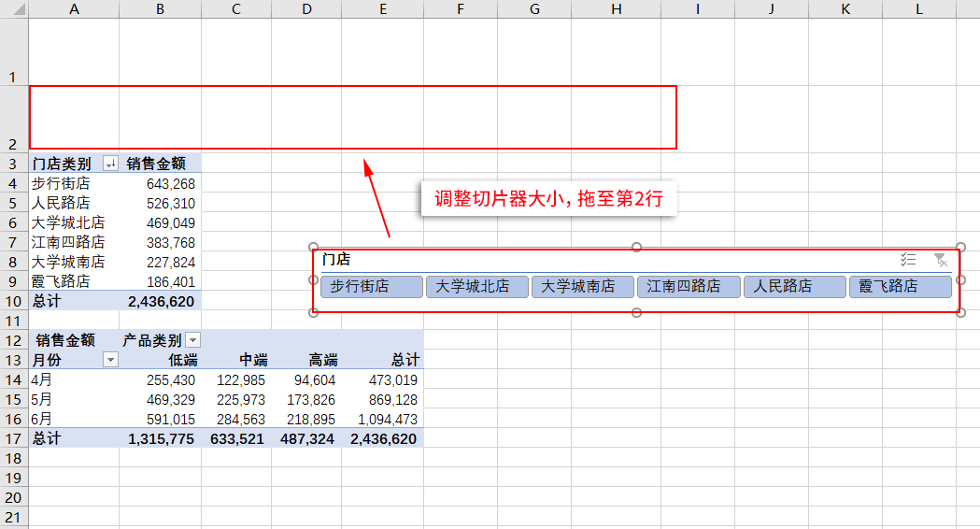Image resolution: width=980 pixels, height=529 pixels.
Task: Toggle multi-select icon in 门店 slicer
Action: (x=908, y=260)
